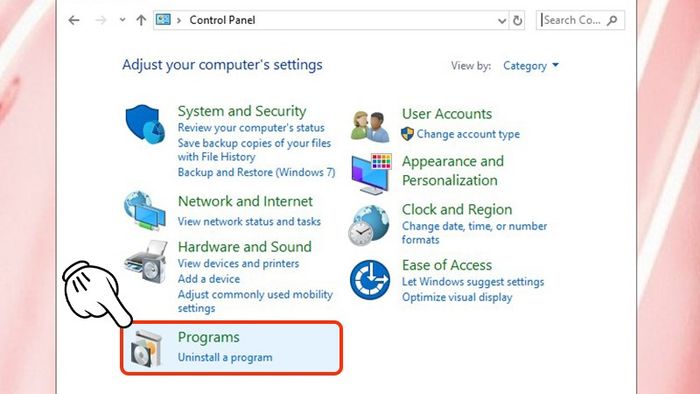Open the User Accounts people icon
The image size is (700, 394).
pos(370,127)
